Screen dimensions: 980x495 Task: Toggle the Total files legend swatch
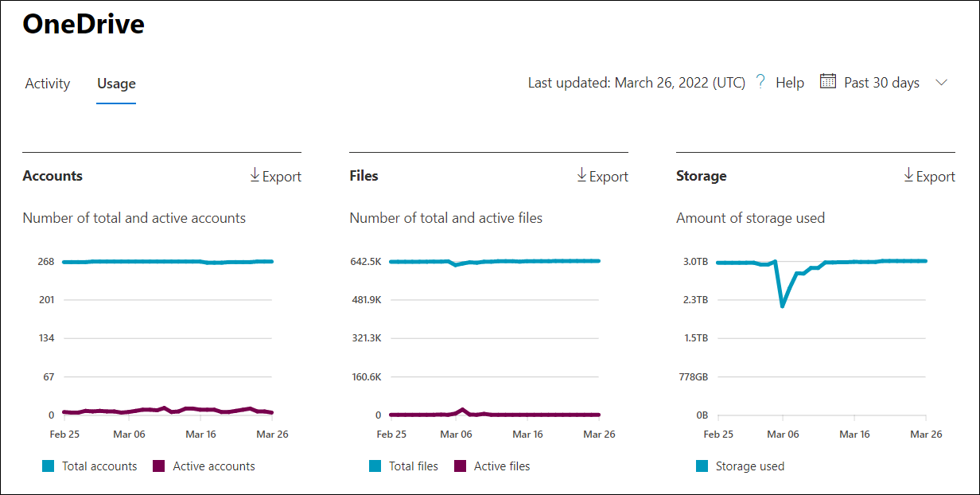pos(375,466)
